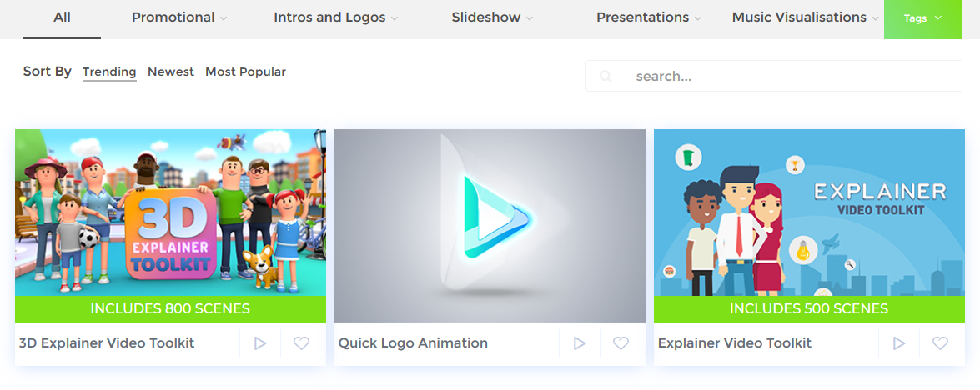Expand the Intros and Logos category
980x390 pixels.
335,18
